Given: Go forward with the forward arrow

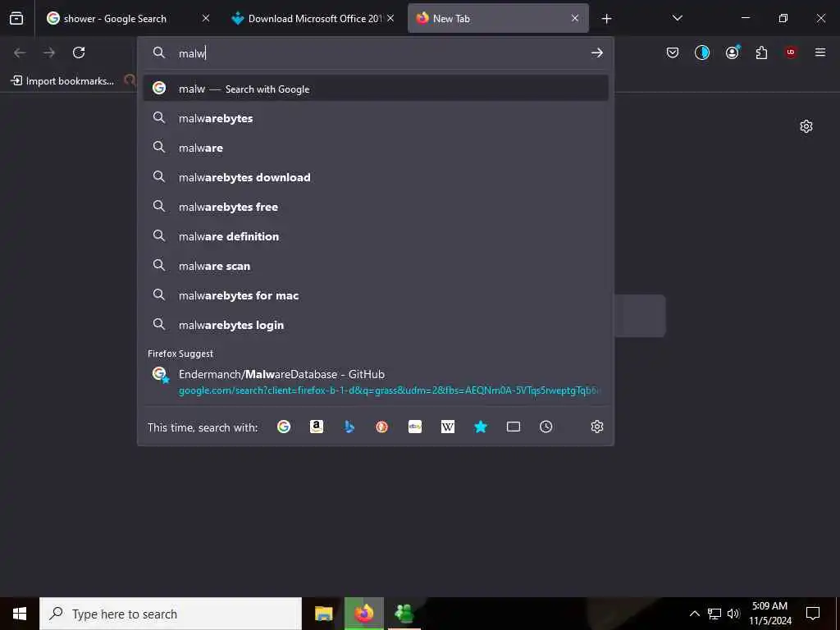Looking at the screenshot, I should click(49, 52).
